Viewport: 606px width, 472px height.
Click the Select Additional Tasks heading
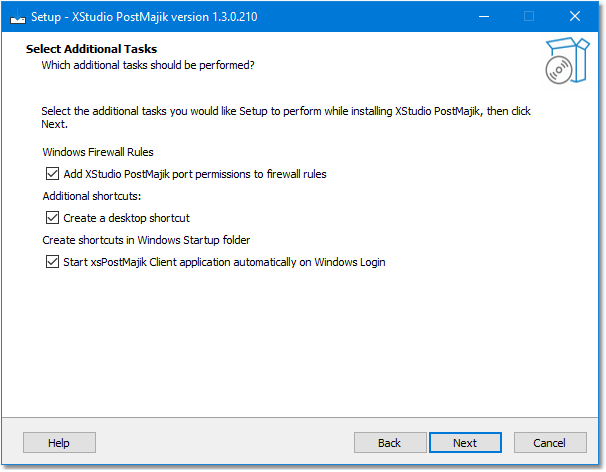click(x=91, y=49)
